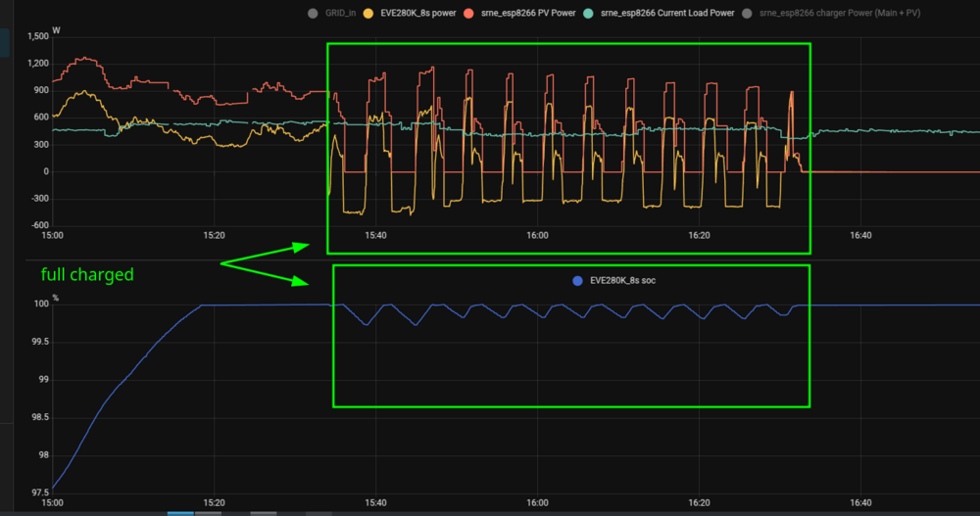Screen dimensions: 980x516
Task: Click the 1,500 value on the power axis
Action: [38, 37]
